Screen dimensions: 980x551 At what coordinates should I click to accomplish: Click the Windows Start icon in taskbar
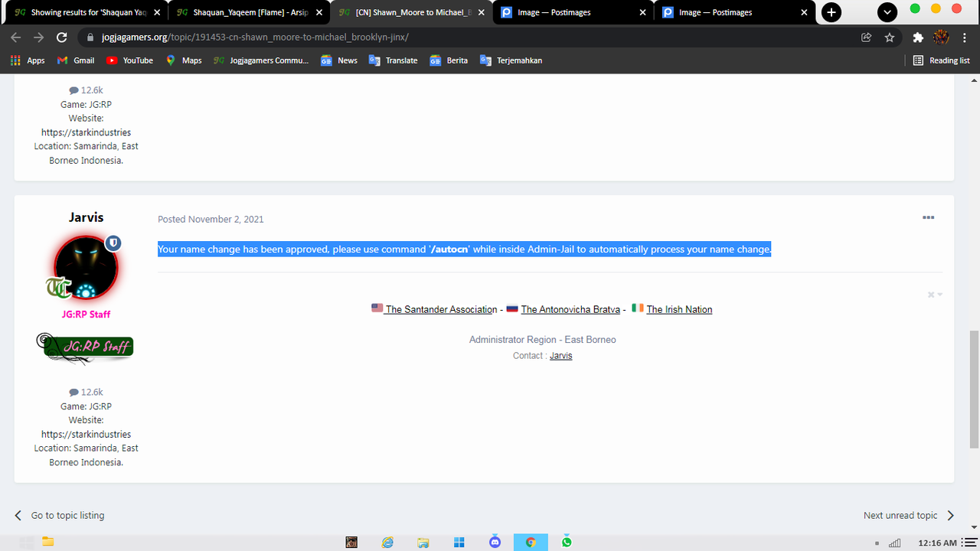tap(459, 542)
